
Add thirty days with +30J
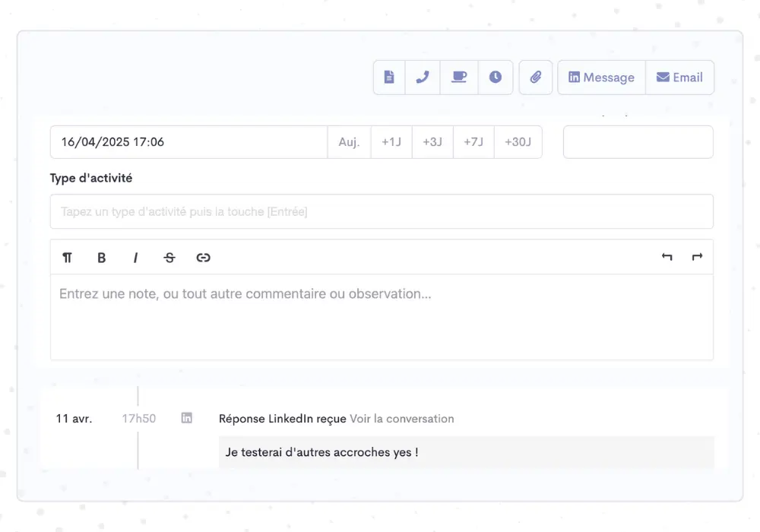pyautogui.click(x=518, y=142)
